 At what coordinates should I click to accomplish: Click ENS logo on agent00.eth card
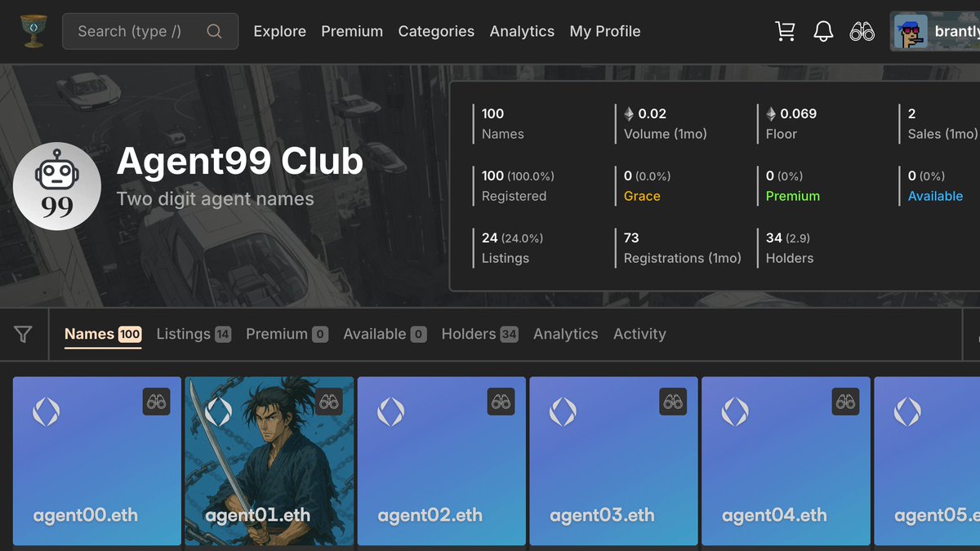pyautogui.click(x=46, y=411)
